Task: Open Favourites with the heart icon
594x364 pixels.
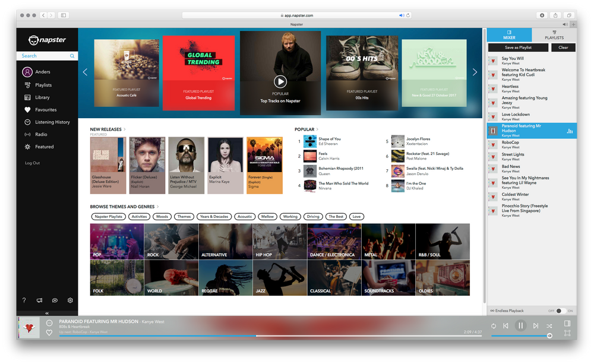Action: pos(40,110)
